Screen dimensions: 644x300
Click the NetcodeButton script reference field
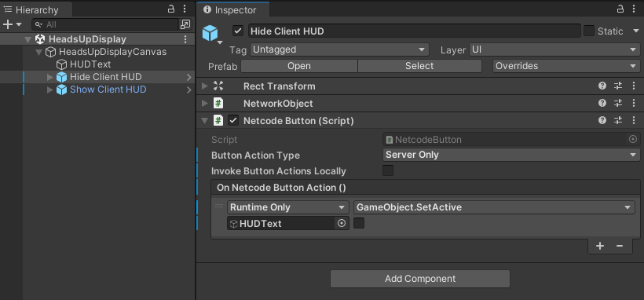pos(511,139)
